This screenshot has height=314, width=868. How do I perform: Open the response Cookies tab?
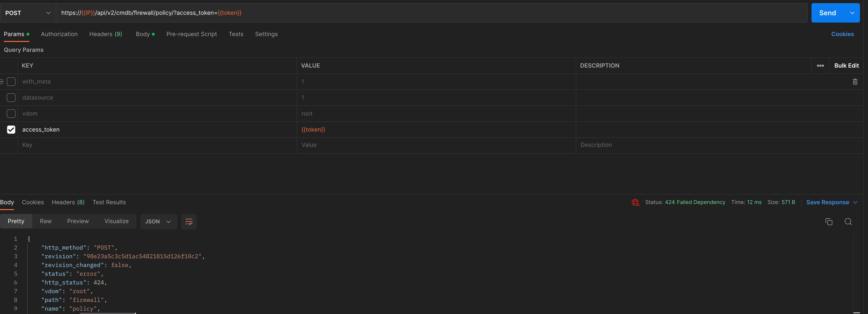tap(33, 202)
